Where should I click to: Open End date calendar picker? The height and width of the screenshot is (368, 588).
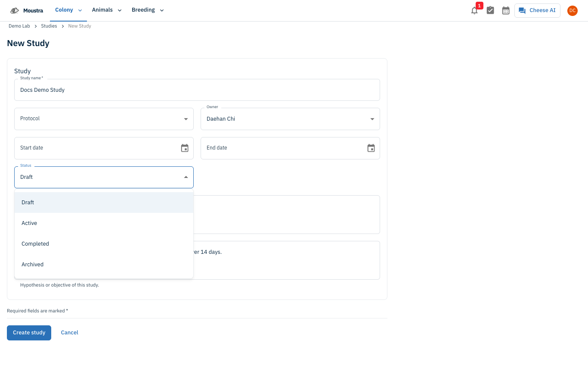[x=371, y=148]
